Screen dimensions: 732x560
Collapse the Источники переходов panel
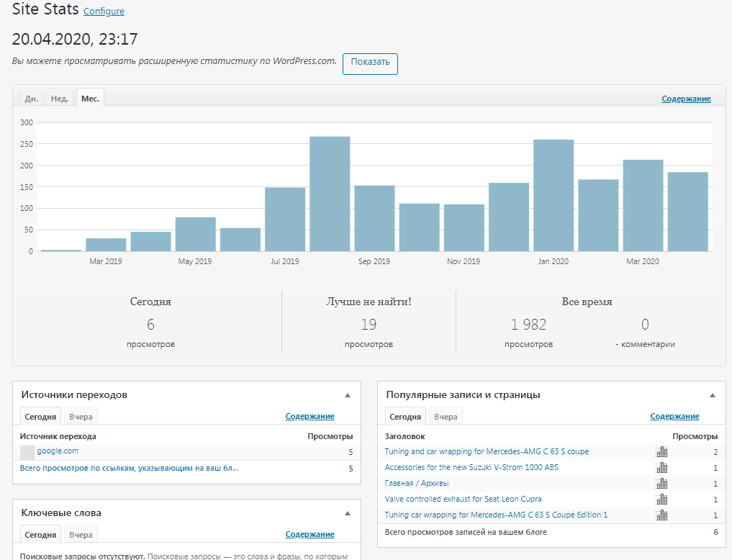click(348, 395)
